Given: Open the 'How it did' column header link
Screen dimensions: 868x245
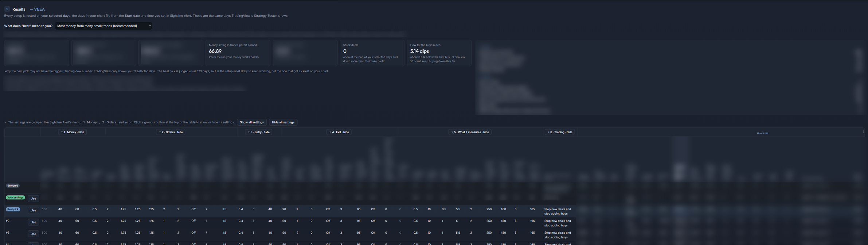Looking at the screenshot, I should pos(762,133).
